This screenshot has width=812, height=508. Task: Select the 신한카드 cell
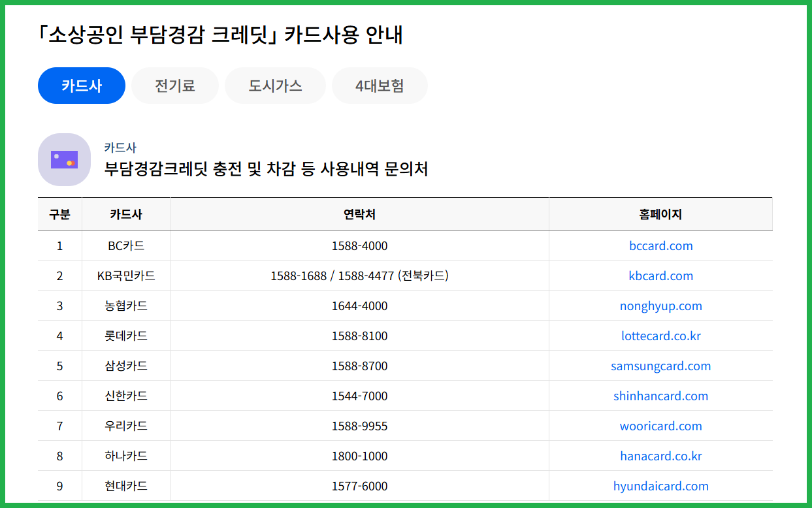point(126,396)
